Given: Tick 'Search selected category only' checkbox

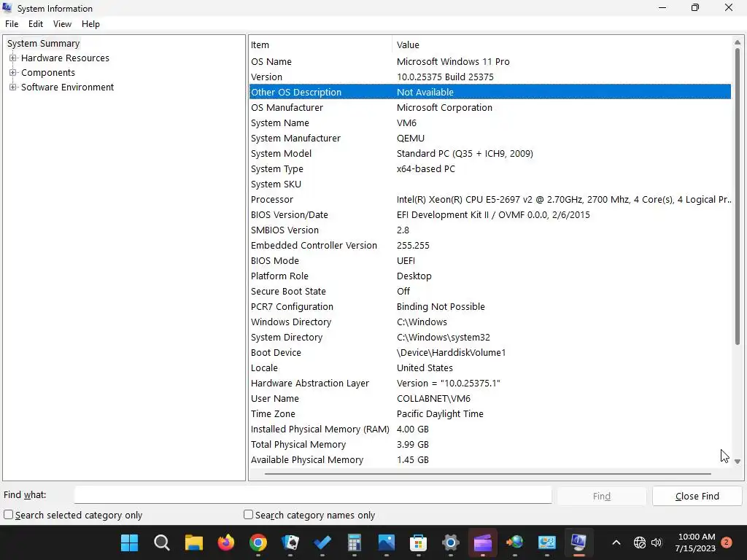Looking at the screenshot, I should click(9, 514).
